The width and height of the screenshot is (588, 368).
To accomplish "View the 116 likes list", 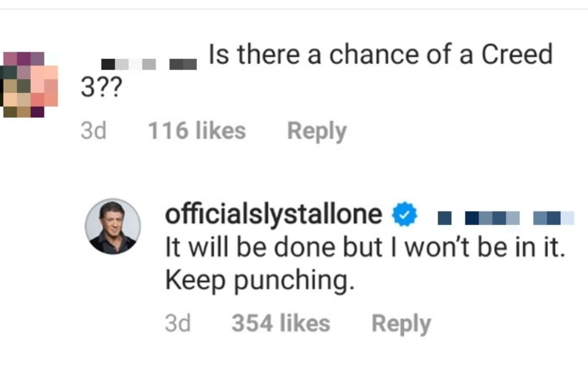I will (x=197, y=131).
